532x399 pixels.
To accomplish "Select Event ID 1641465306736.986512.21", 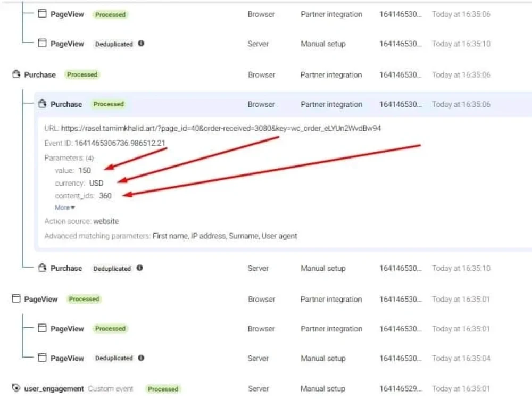I will click(120, 143).
